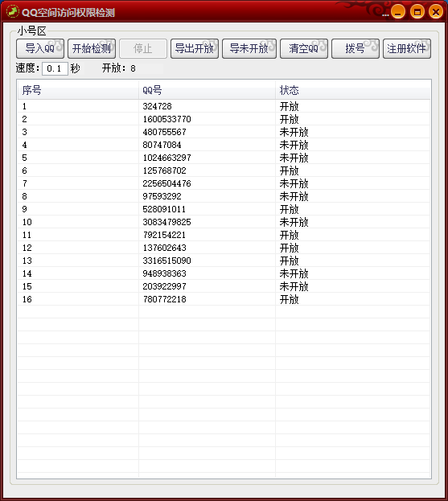Select QQ number 137602643
Viewport: 448px width, 501px height.
164,248
